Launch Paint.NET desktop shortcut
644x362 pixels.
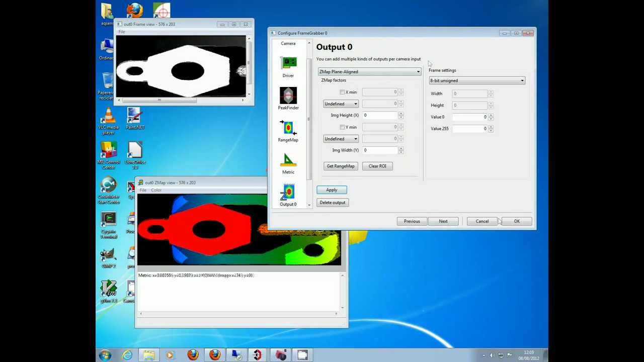tap(135, 119)
